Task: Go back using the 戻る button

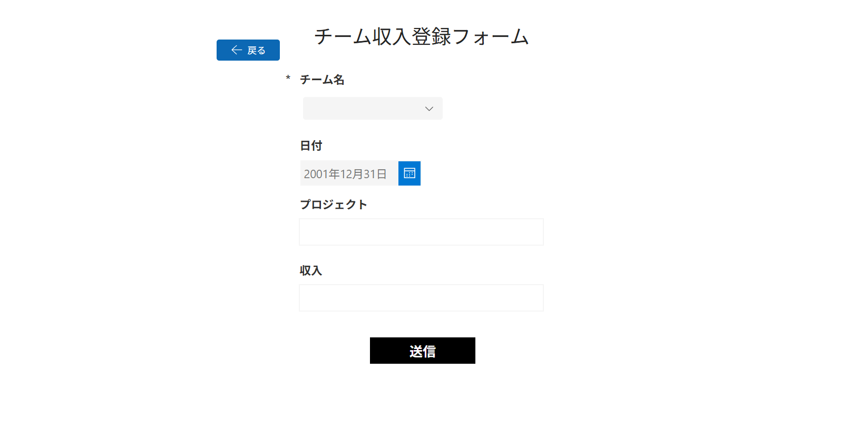Action: click(x=248, y=50)
